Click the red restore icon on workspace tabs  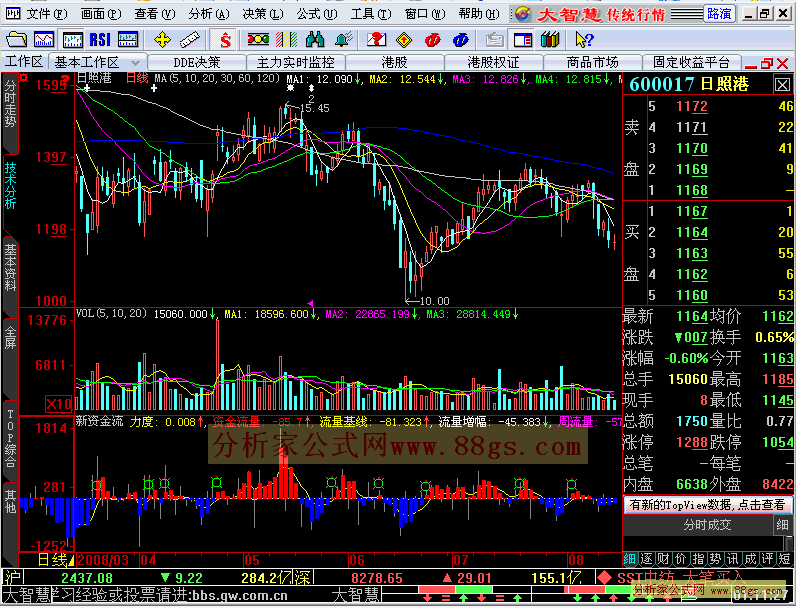[767, 63]
